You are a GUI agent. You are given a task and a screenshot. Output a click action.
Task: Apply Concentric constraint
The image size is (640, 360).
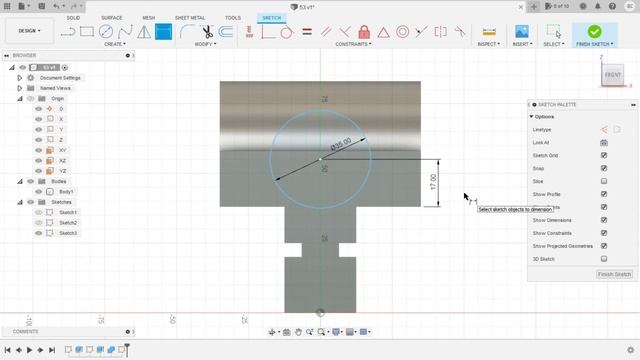(x=402, y=32)
